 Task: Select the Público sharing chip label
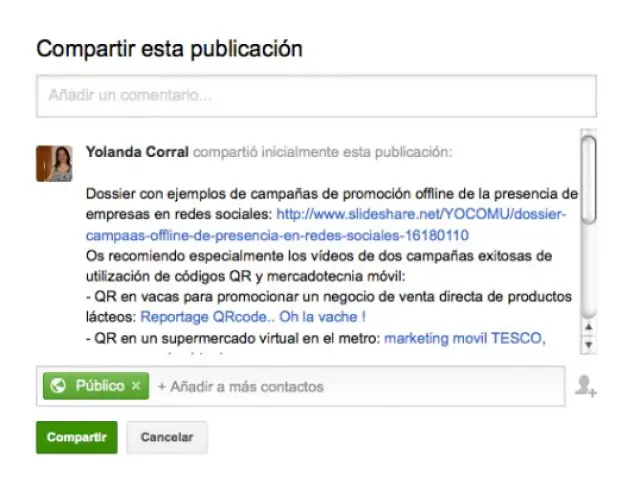tap(100, 386)
